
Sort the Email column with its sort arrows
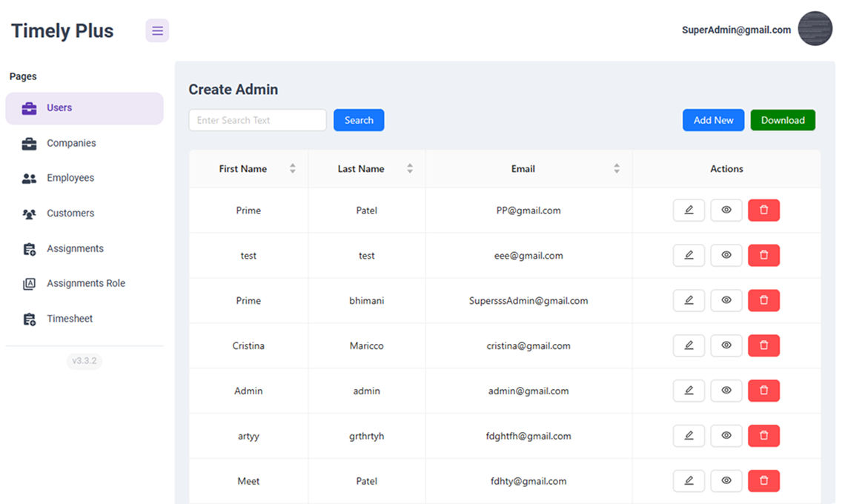coord(617,168)
